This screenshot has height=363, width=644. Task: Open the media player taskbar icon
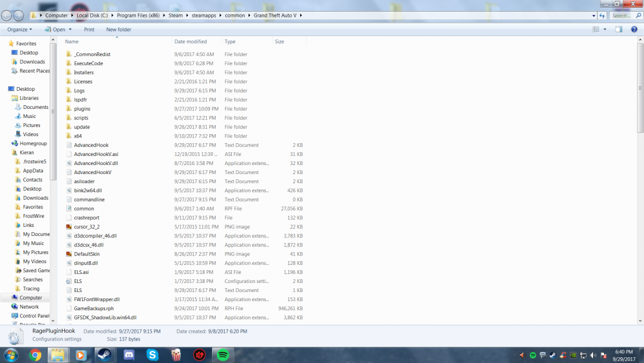[x=81, y=355]
